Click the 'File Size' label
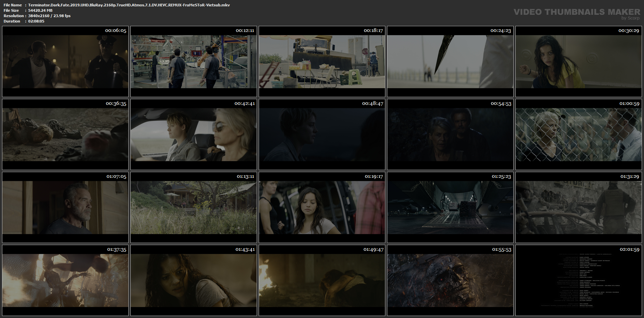Image resolution: width=644 pixels, height=318 pixels. [11, 10]
